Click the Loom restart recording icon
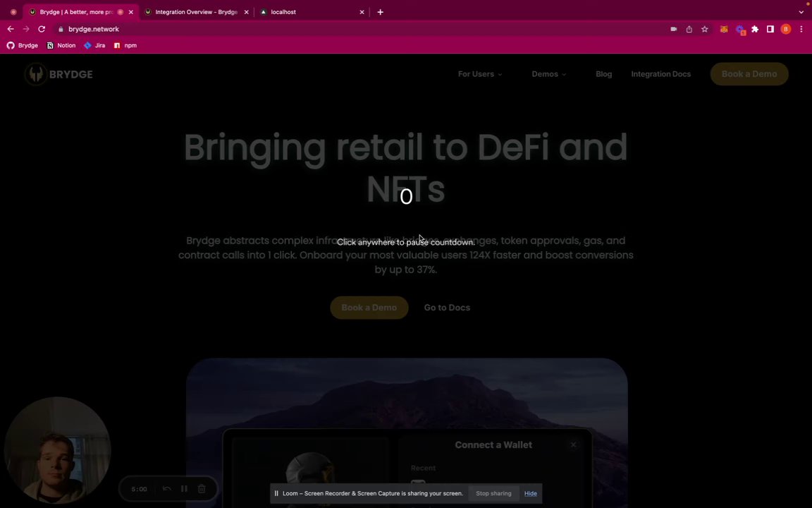 (x=167, y=489)
